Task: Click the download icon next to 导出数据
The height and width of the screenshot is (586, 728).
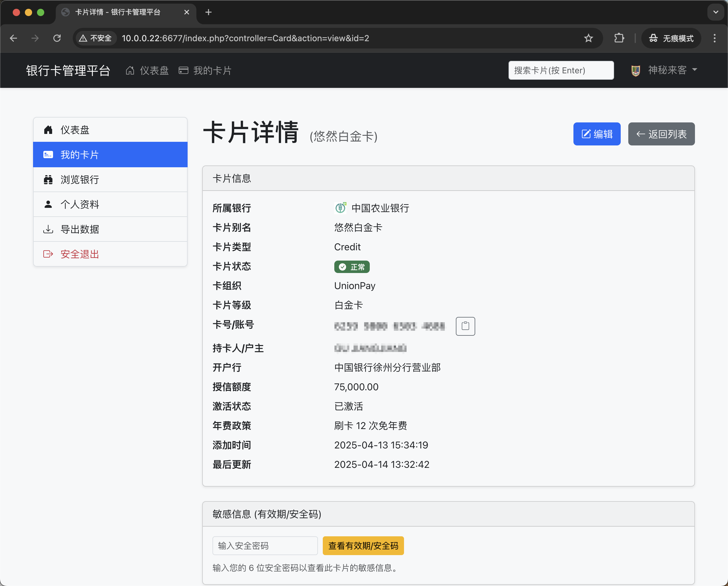Action: click(48, 229)
